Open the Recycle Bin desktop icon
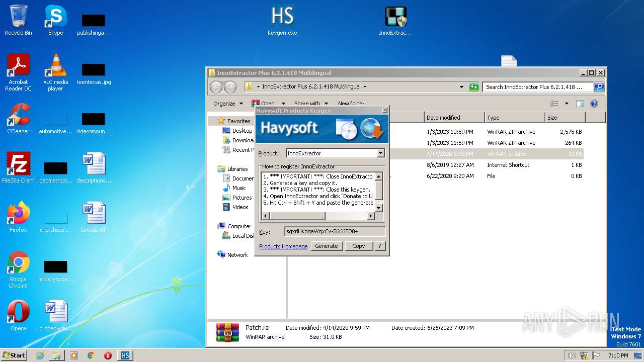 pyautogui.click(x=18, y=20)
